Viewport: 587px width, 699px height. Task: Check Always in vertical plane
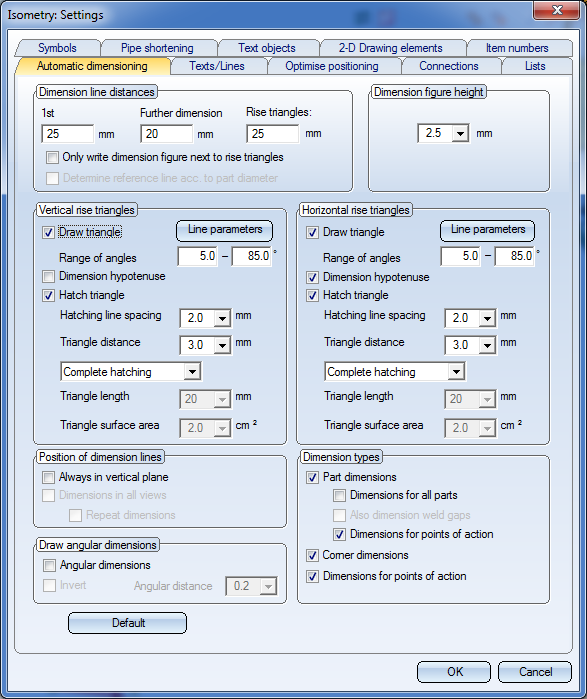click(49, 477)
